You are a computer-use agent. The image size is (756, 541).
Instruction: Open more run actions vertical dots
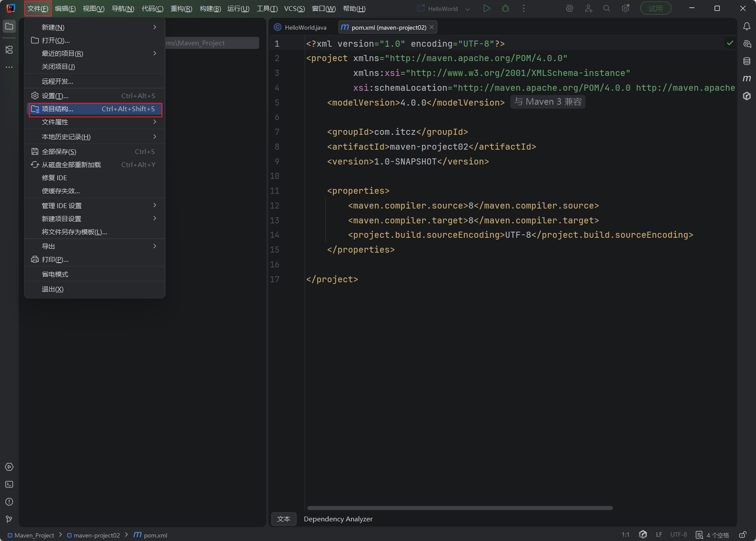point(524,8)
